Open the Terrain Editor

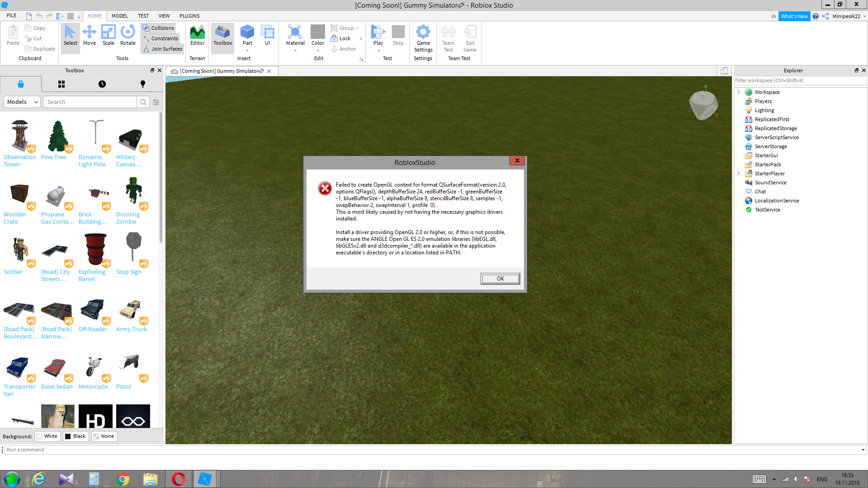pyautogui.click(x=197, y=35)
